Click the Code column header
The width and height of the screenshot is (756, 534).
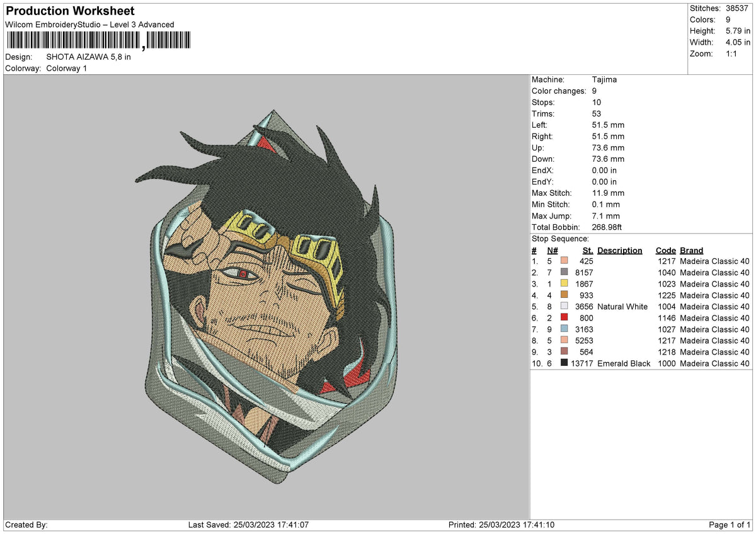tap(665, 251)
